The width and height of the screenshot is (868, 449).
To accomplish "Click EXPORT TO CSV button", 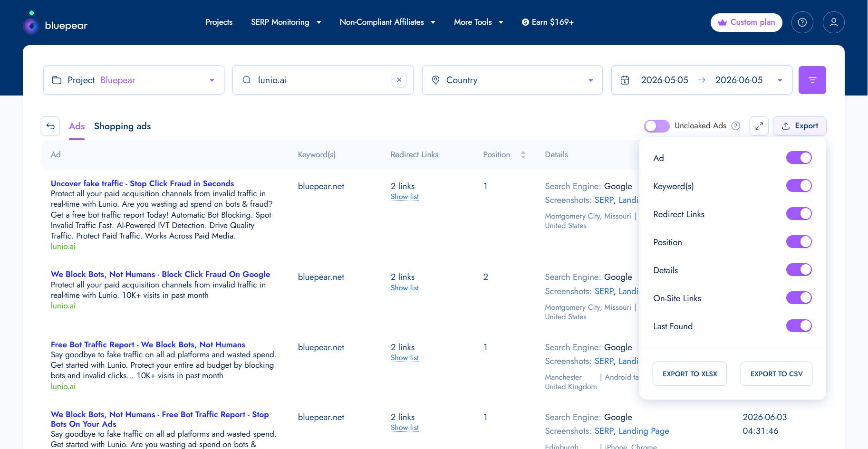I will 776,374.
